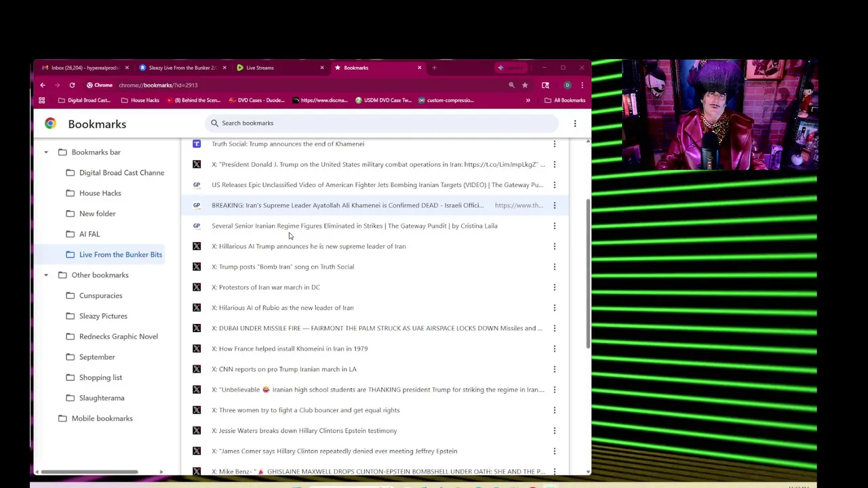The height and width of the screenshot is (488, 868).
Task: Open more options for Several Senior Iranian bookmark
Action: tap(555, 226)
